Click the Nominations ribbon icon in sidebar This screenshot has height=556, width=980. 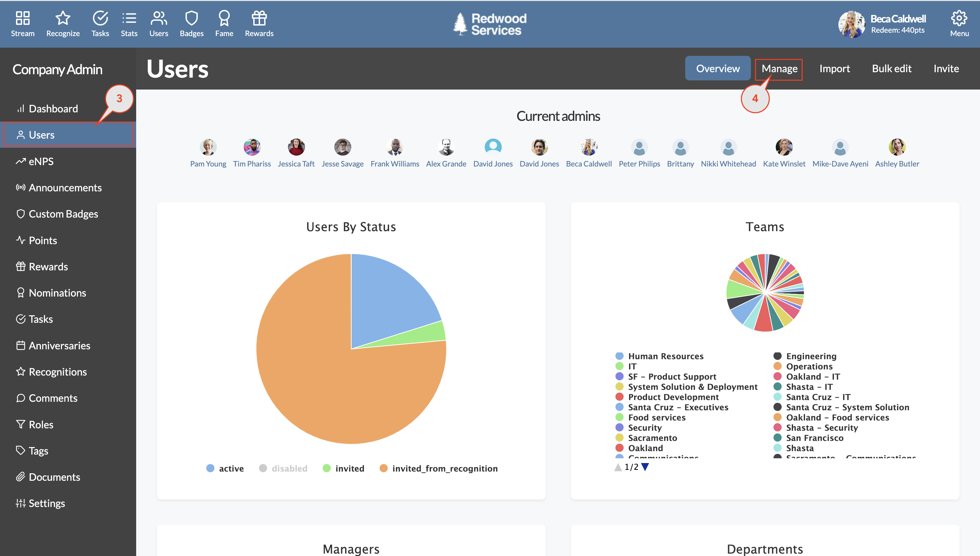point(21,292)
